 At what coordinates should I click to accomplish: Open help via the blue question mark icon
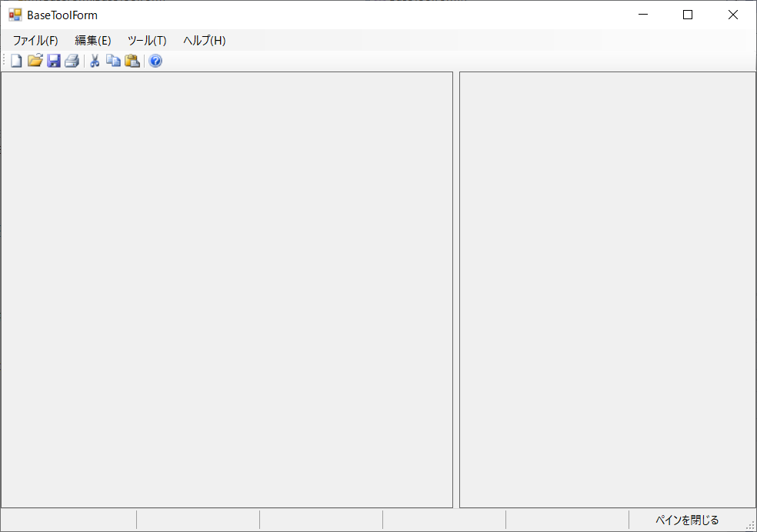[x=155, y=61]
